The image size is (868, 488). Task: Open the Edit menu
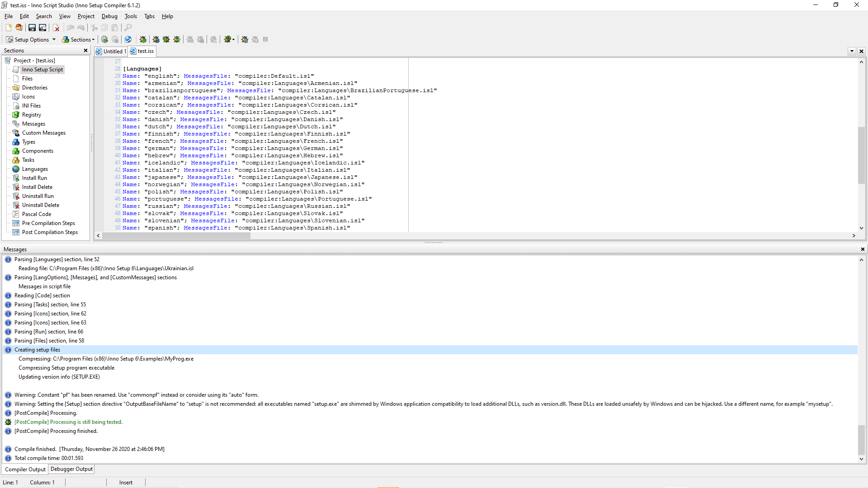click(x=24, y=16)
